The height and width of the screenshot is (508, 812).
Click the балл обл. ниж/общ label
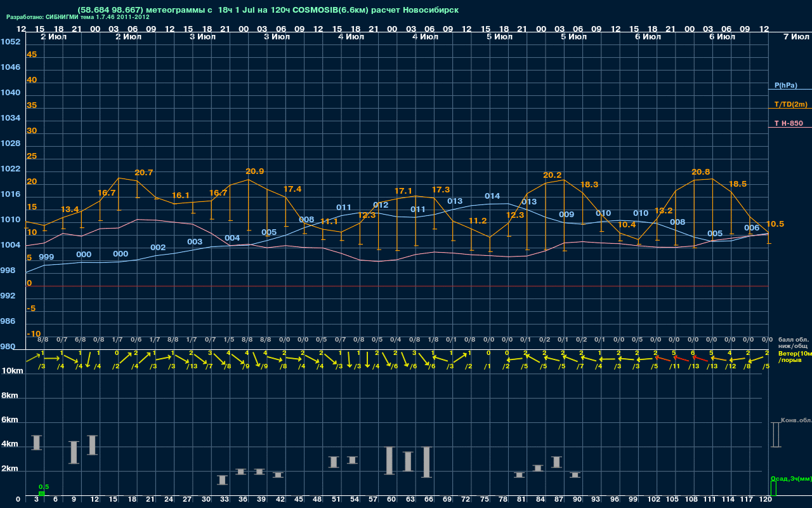tap(794, 343)
